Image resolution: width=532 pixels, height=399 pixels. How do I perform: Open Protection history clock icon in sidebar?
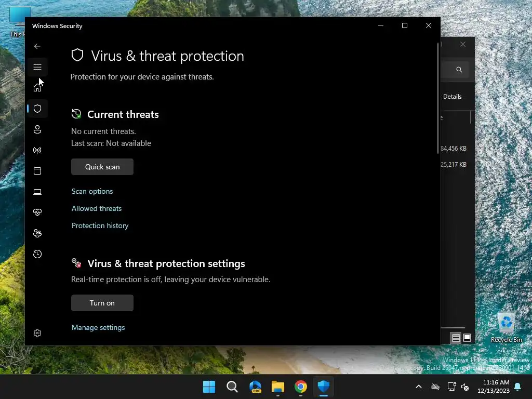(x=37, y=254)
